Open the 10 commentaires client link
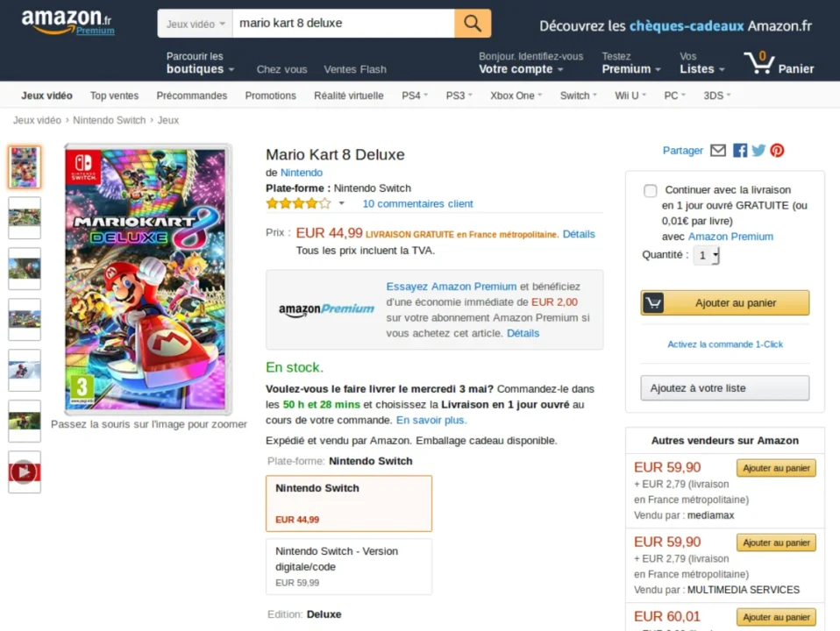Image resolution: width=840 pixels, height=631 pixels. pos(417,204)
